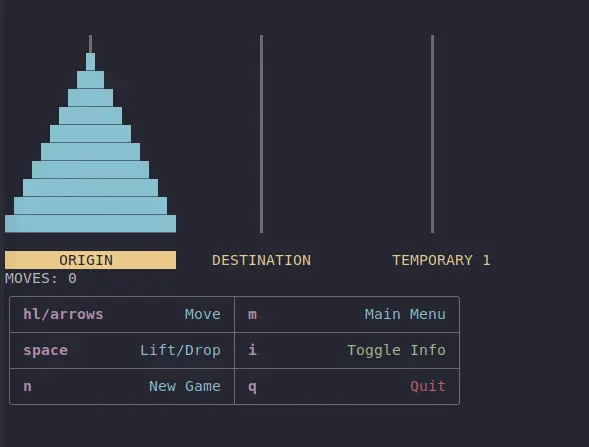Select the highlighted ORIGIN tower label
Viewport: 589px width, 447px height.
(90, 260)
